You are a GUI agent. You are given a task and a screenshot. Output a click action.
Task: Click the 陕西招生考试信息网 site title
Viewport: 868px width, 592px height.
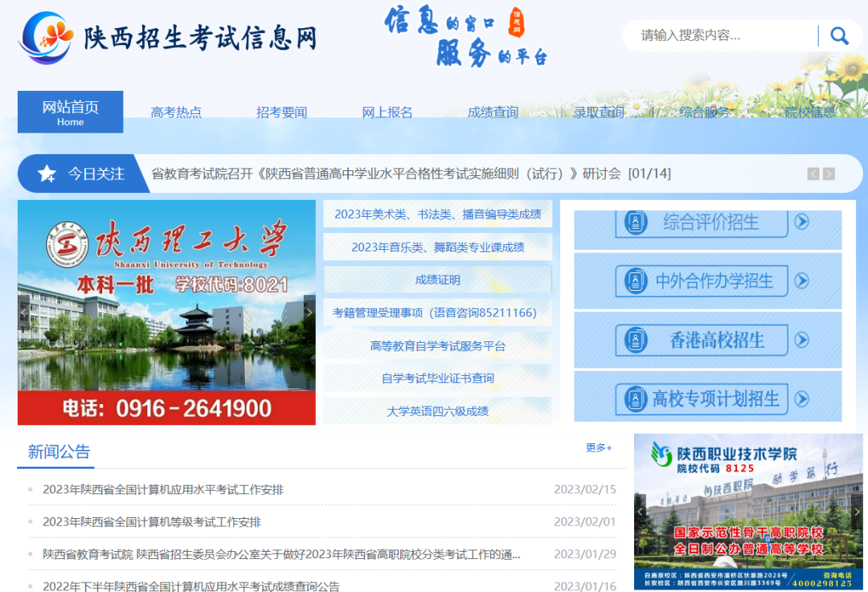[x=200, y=39]
